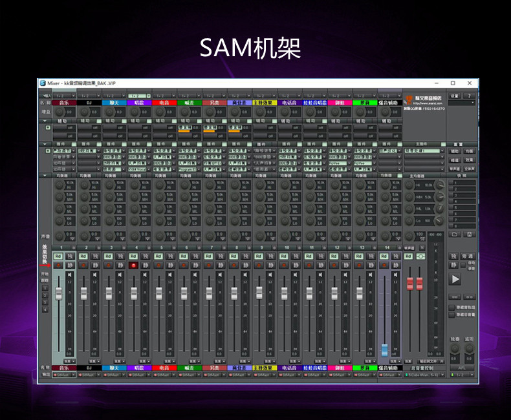Click speaker monitor icon on channel 7

click(x=220, y=275)
